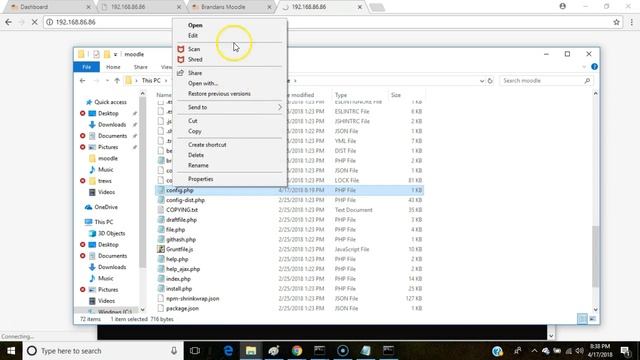Select 3D Objects in the navigation pane
The width and height of the screenshot is (640, 360).
(111, 233)
